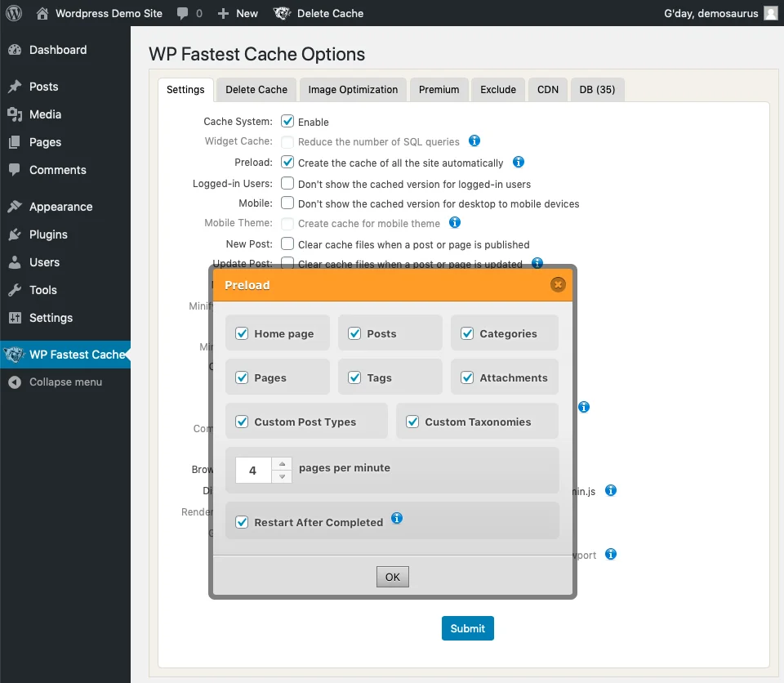Click info icon beside Widget Cache option
Viewport: 784px width, 683px height.
tap(474, 141)
